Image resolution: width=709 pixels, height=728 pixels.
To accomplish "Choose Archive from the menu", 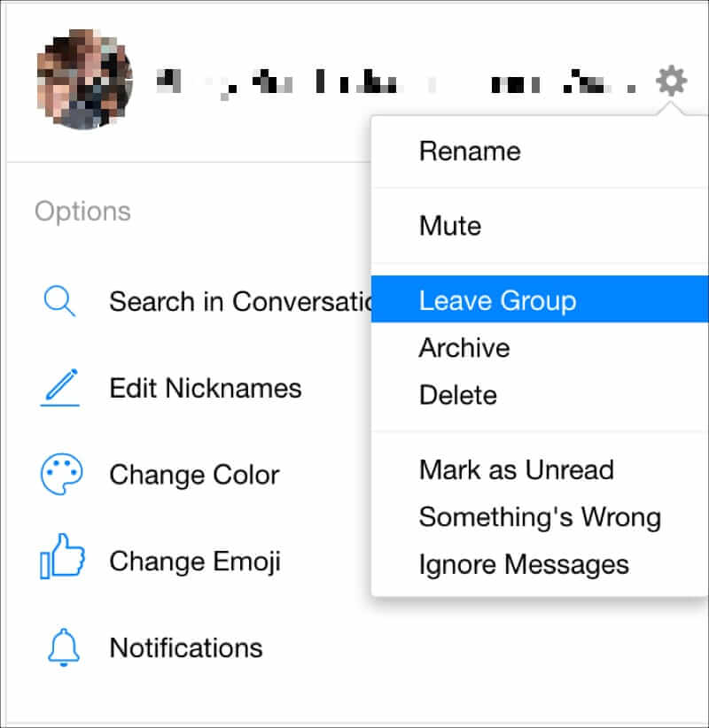I will [x=464, y=347].
